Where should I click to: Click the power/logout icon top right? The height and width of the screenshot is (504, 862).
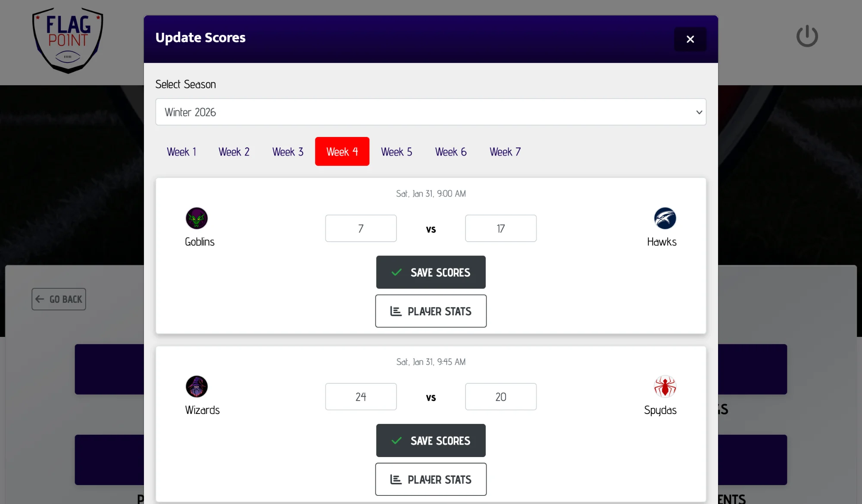[807, 36]
